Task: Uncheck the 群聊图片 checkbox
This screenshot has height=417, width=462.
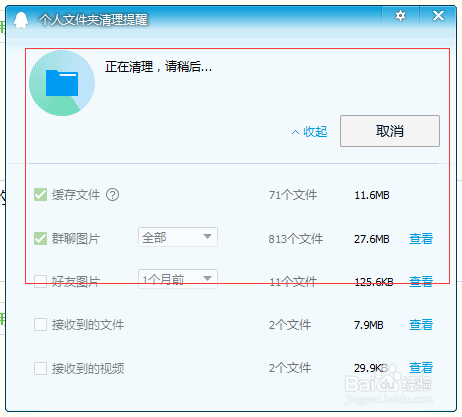Action: point(40,239)
